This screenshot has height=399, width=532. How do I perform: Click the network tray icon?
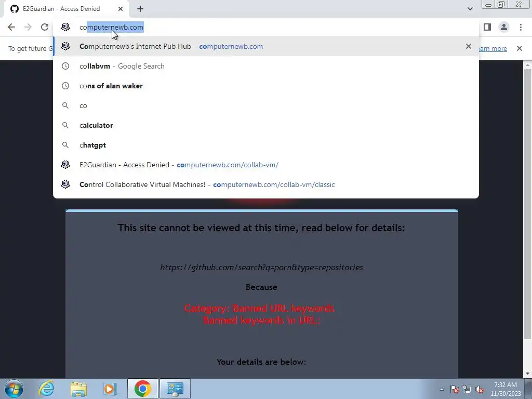[467, 390]
